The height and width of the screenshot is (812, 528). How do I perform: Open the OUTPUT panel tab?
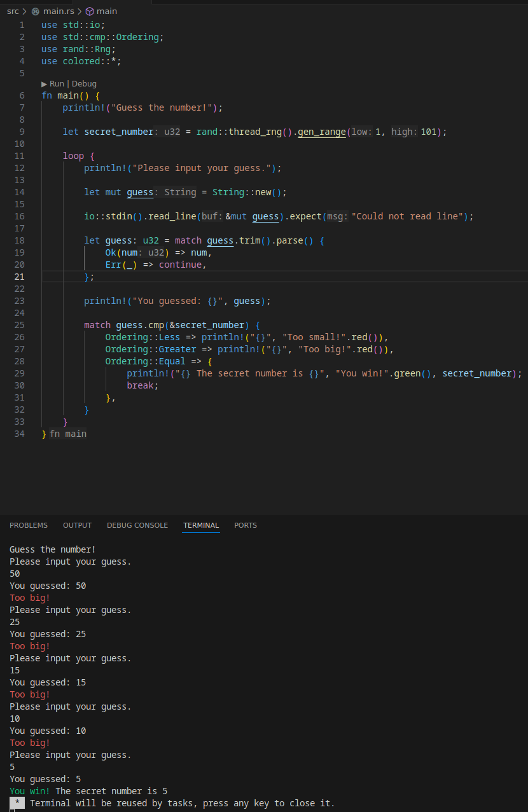[x=77, y=525]
